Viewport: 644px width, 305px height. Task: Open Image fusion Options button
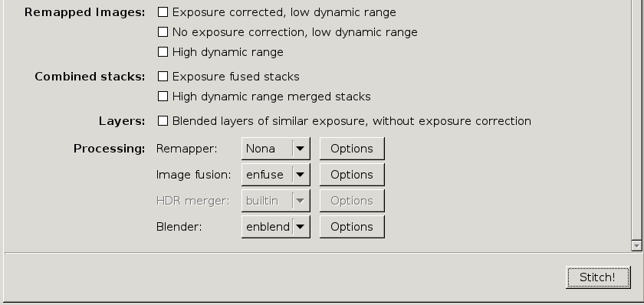[x=352, y=175]
